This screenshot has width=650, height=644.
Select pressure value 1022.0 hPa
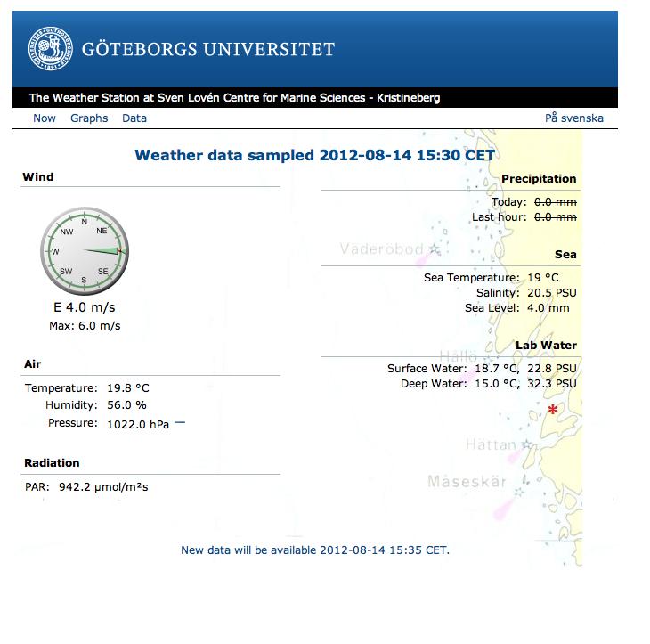138,425
